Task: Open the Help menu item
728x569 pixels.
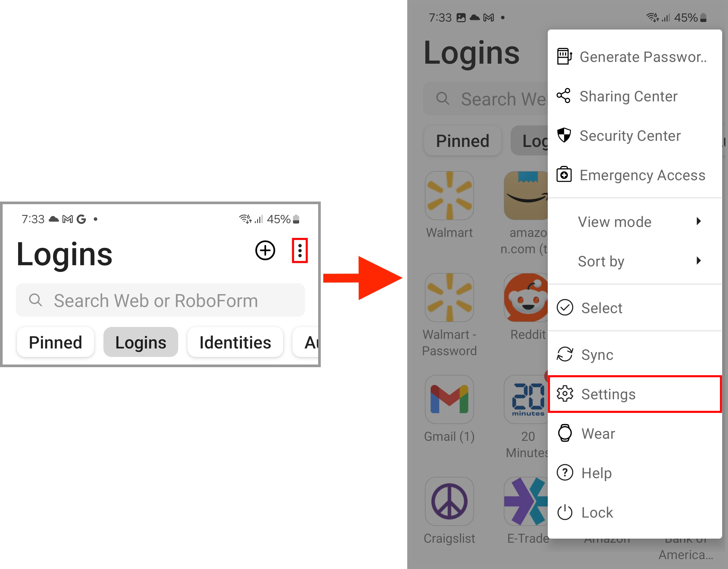Action: 634,473
